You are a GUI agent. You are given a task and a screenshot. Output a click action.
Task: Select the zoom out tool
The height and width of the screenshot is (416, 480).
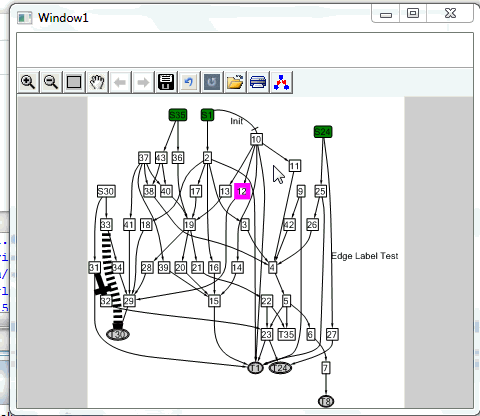pos(51,82)
